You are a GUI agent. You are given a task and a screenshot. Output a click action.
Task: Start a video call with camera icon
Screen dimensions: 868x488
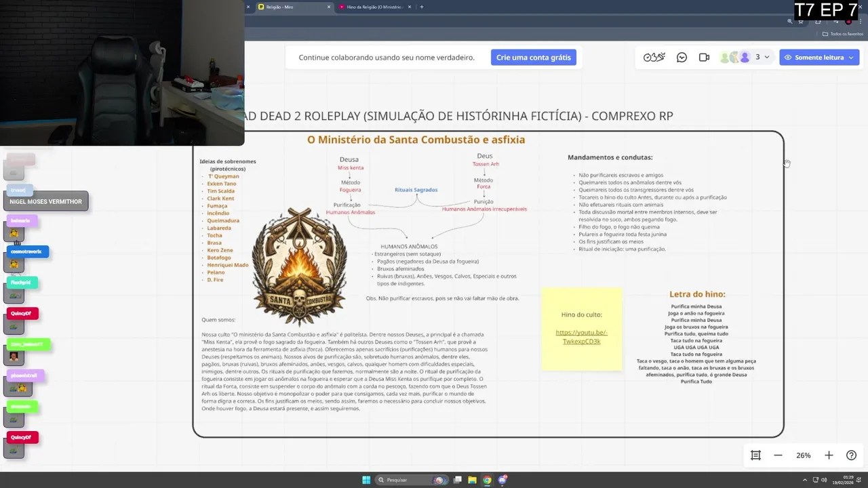click(704, 58)
